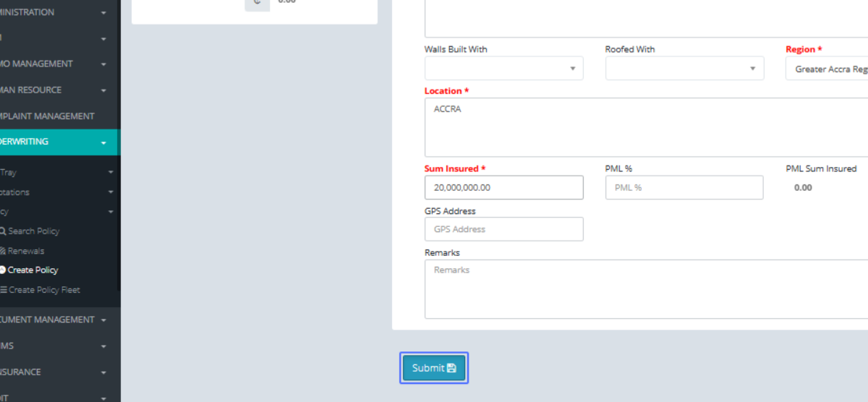Screen dimensions: 868x402
Task: Open the Complaint Management menu
Action: [51, 116]
